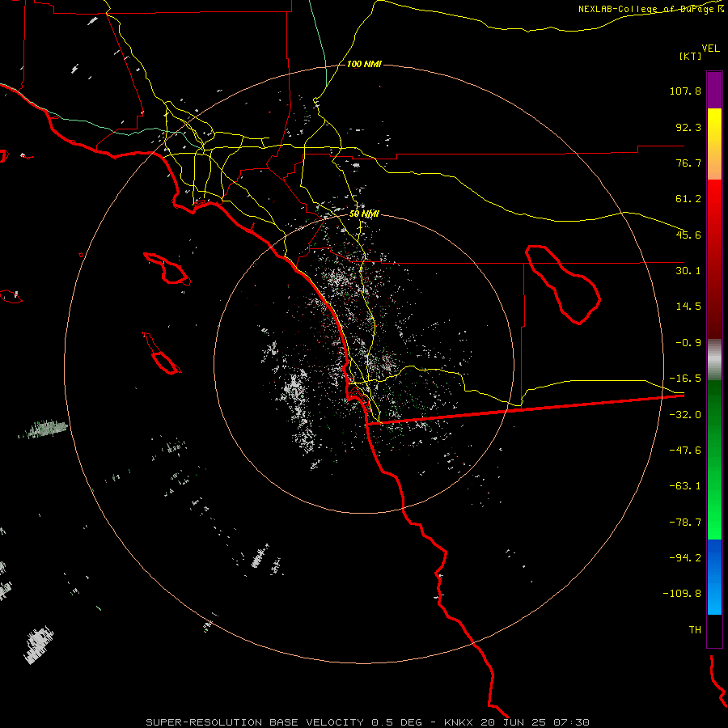Click the yellow segment of color bar
Viewport: 728px width, 728px height.
714,144
